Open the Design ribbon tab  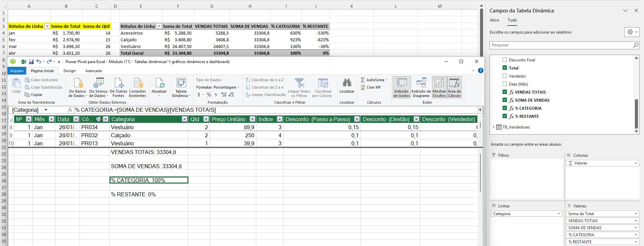coord(70,71)
